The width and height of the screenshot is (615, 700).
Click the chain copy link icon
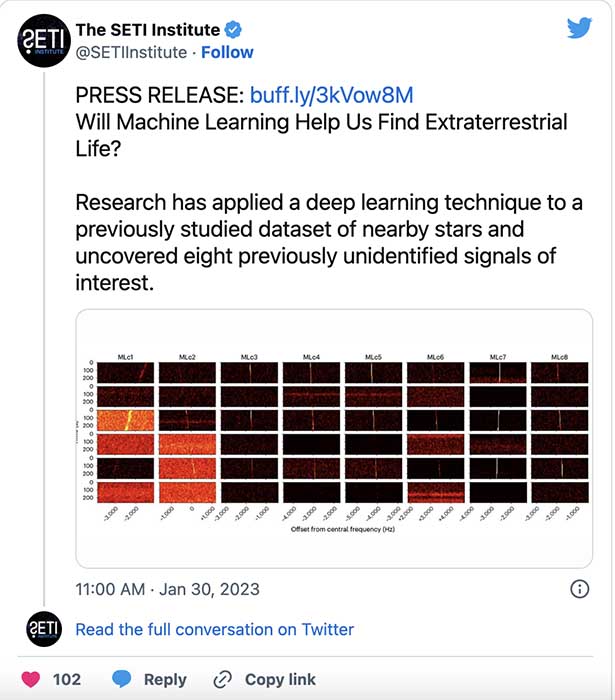coord(222,679)
